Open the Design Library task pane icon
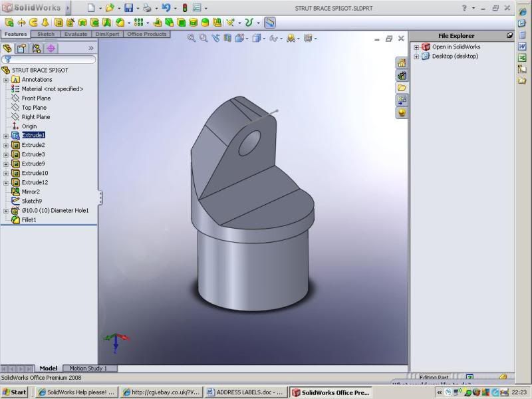Screen dimensions: 532x399 pos(402,75)
